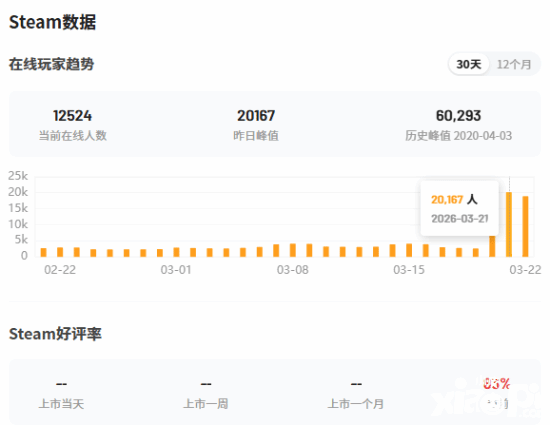Select the bar above 03-15
Image resolution: width=550 pixels, height=425 pixels.
pos(409,250)
